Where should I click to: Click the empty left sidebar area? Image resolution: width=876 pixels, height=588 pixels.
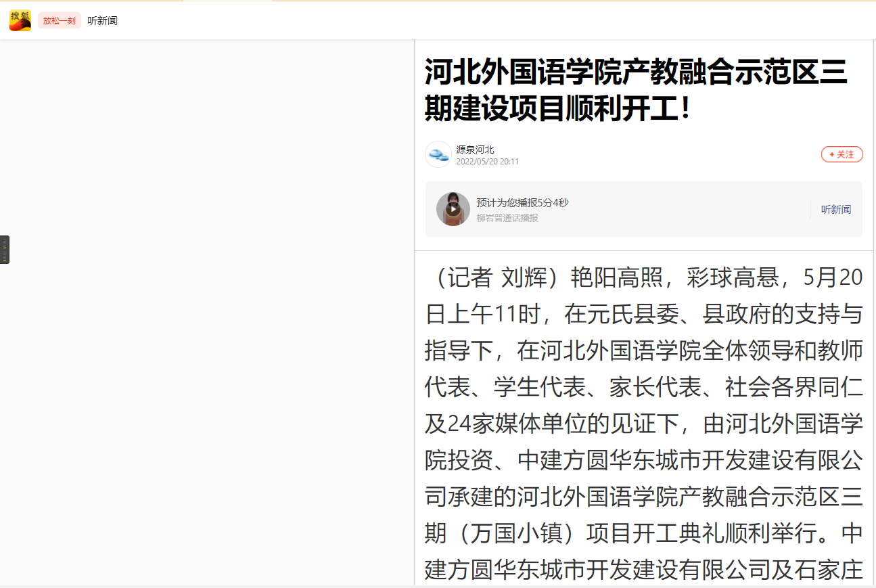click(206, 311)
